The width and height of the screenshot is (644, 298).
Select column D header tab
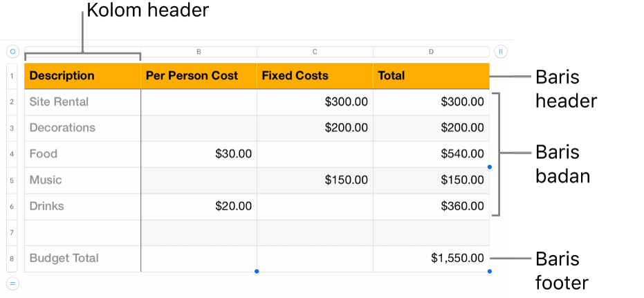pos(431,51)
